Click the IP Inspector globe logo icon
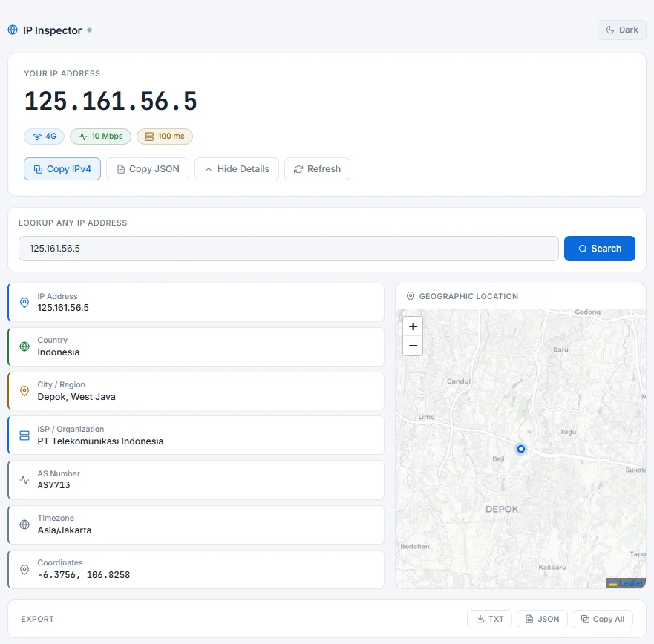The width and height of the screenshot is (654, 644). pyautogui.click(x=13, y=30)
